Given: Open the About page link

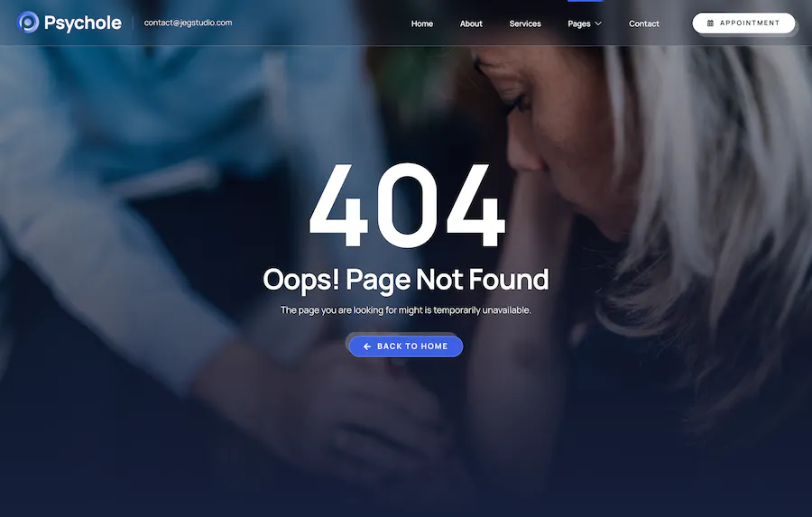Looking at the screenshot, I should (471, 23).
